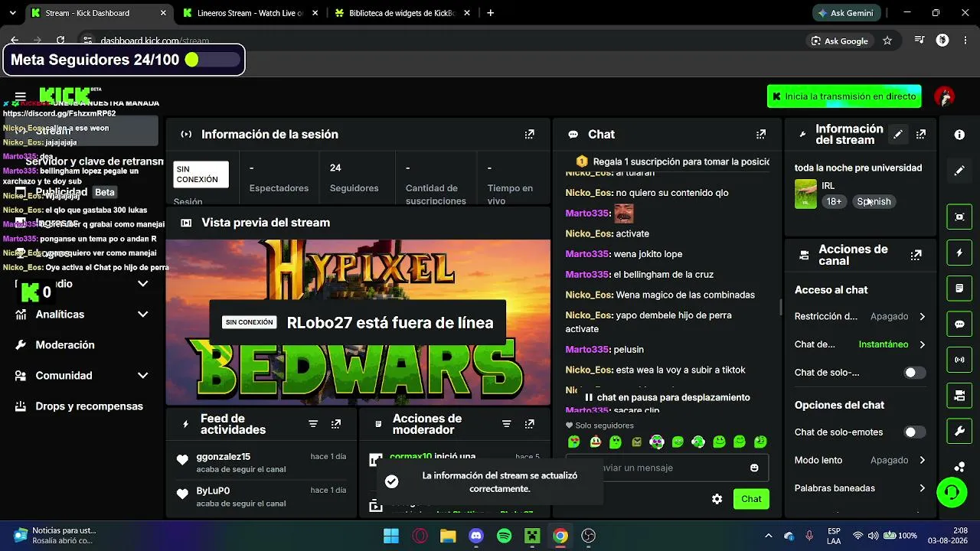Screen dimensions: 980x551
Task: Pop out the Feed de actividades panel
Action: pos(336,424)
